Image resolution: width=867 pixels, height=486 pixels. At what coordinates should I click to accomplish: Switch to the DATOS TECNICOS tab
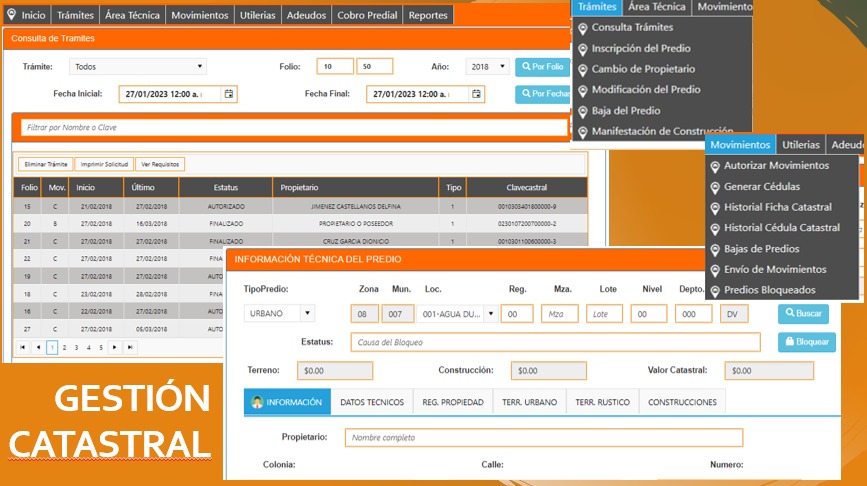(372, 402)
